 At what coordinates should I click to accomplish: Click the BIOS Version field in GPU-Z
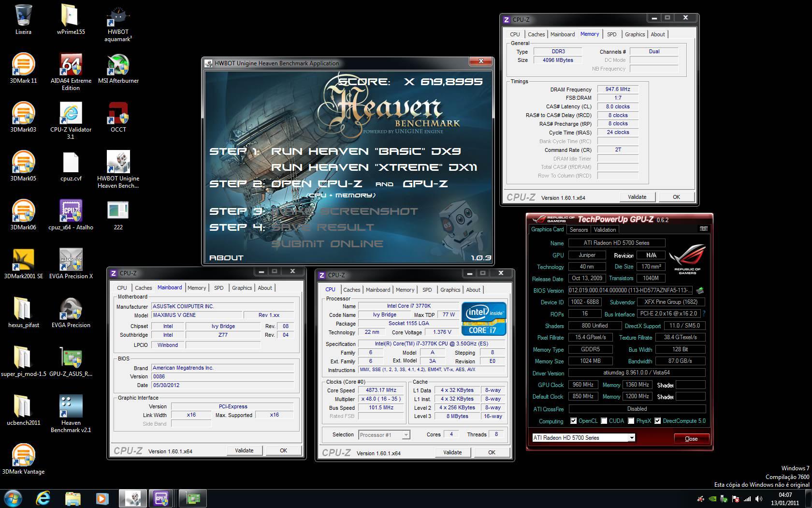pyautogui.click(x=630, y=290)
